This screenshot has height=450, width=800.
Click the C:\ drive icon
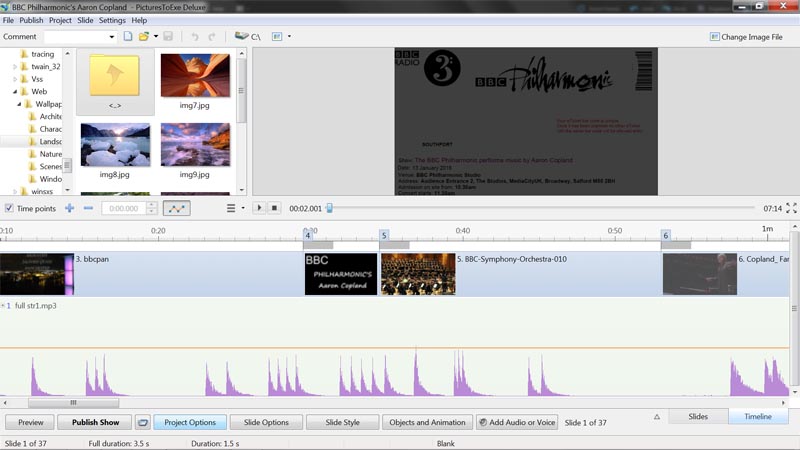coord(247,36)
